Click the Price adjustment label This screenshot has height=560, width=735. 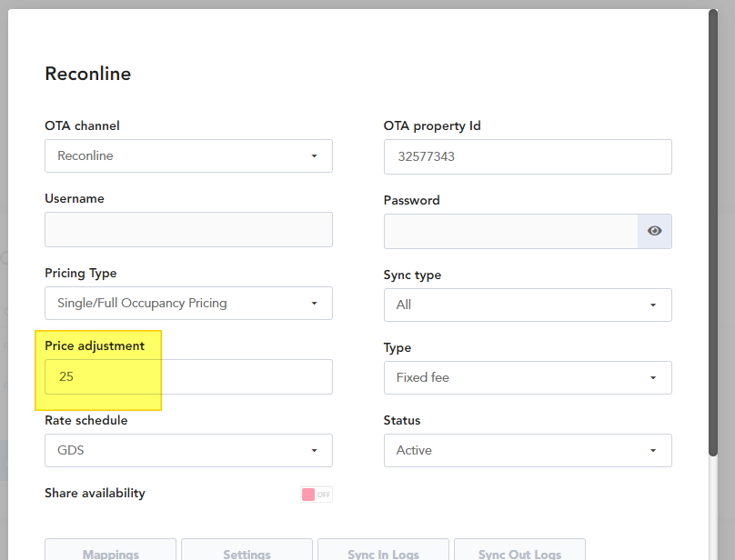95,345
